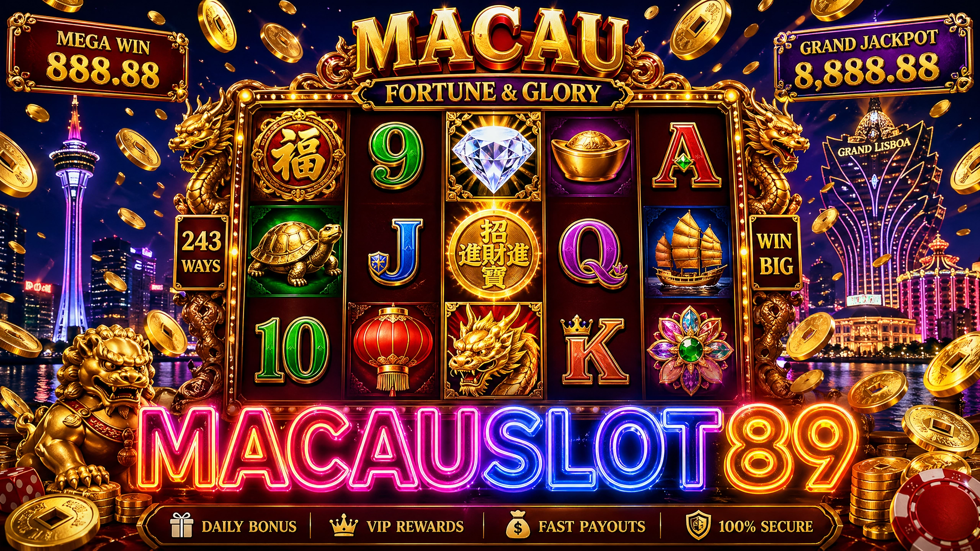Open the Daily Bonus gift icon
The height and width of the screenshot is (551, 980).
pyautogui.click(x=181, y=526)
